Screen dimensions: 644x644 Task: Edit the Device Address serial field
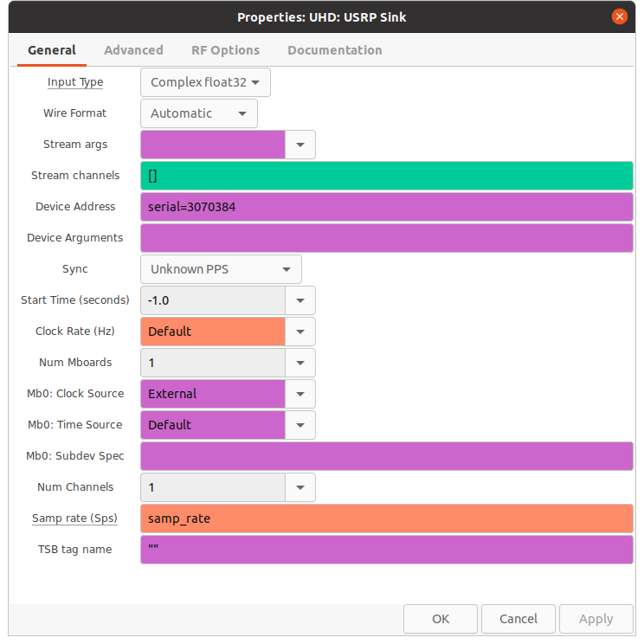[x=386, y=207]
